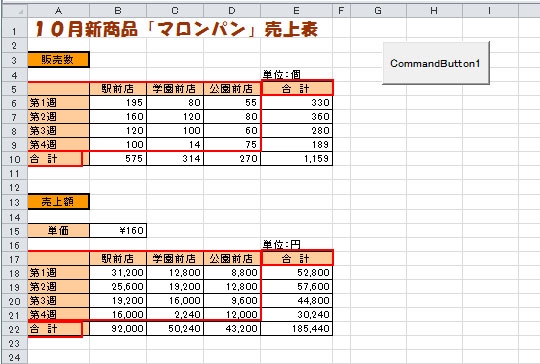This screenshot has height=364, width=540.
Task: Click the orange 販売数 label cell
Action: pyautogui.click(x=58, y=60)
